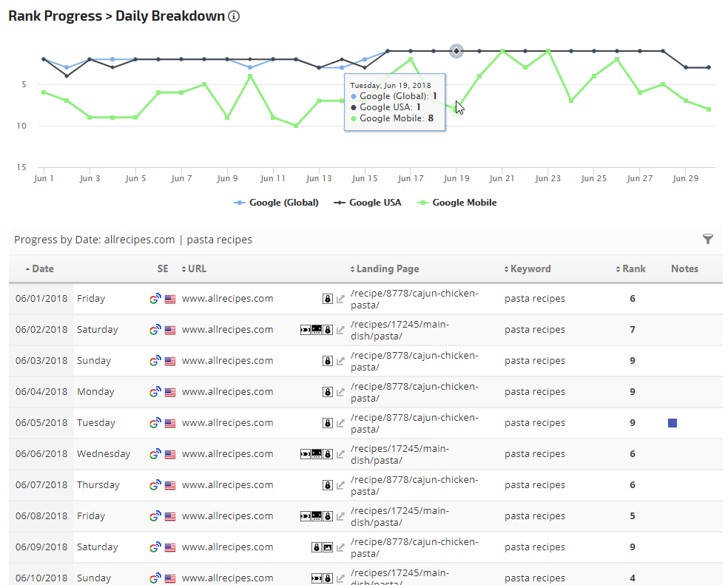728x585 pixels.
Task: Click the blue note square on 06/05/2018
Action: tap(673, 423)
